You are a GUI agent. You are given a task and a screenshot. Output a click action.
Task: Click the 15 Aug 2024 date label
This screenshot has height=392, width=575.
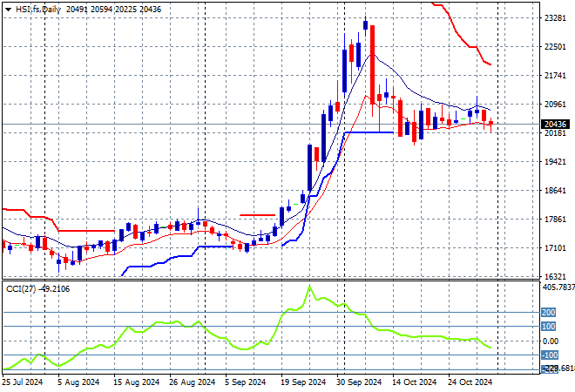click(135, 382)
